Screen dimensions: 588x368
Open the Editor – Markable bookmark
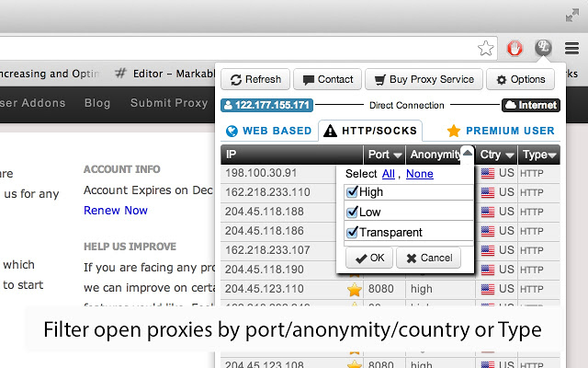click(167, 74)
